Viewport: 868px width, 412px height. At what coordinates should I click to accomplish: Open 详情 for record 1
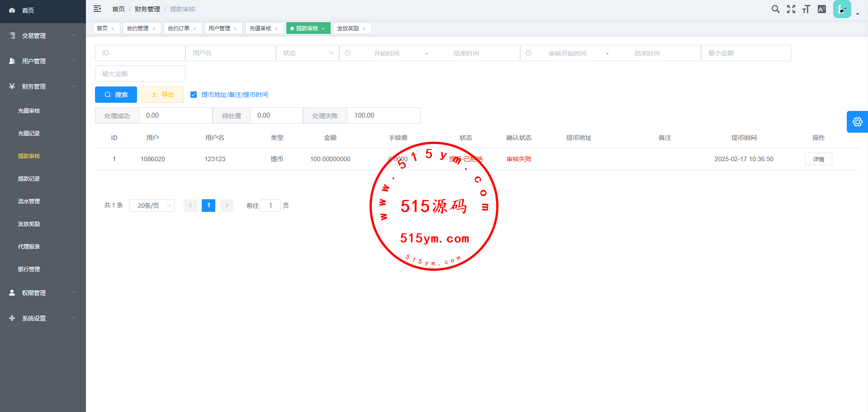tap(818, 159)
